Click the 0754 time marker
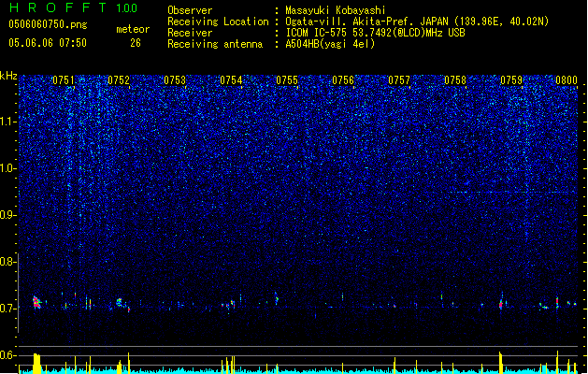The height and width of the screenshot is (374, 588). coord(231,80)
